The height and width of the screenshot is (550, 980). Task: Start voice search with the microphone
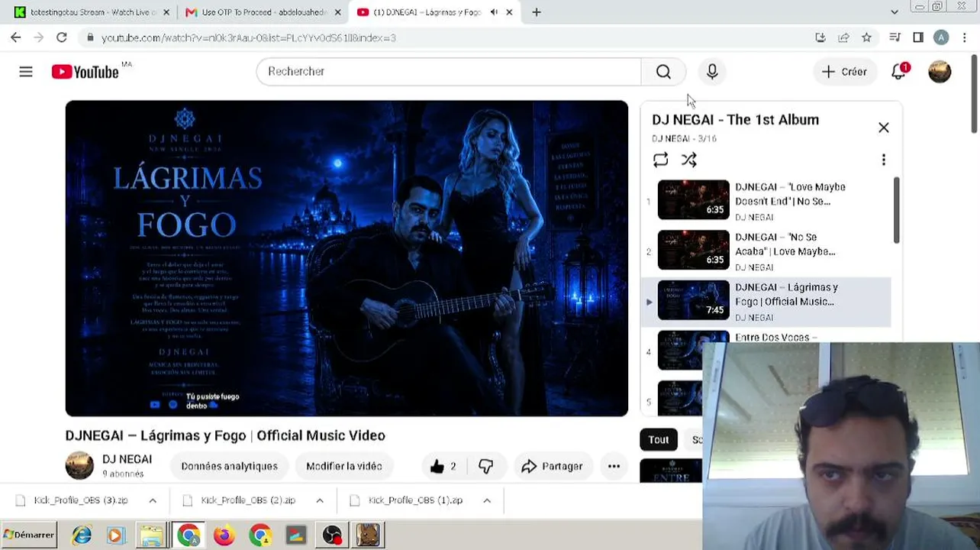(712, 72)
